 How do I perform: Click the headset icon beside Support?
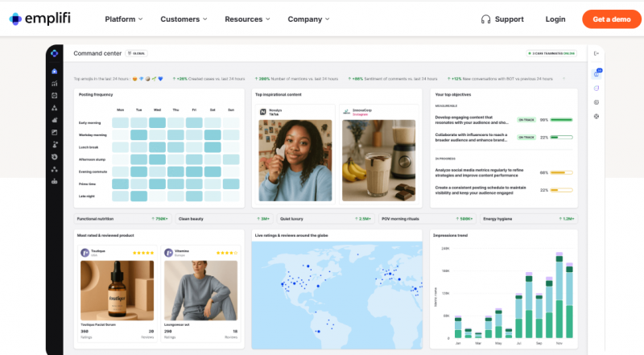485,19
